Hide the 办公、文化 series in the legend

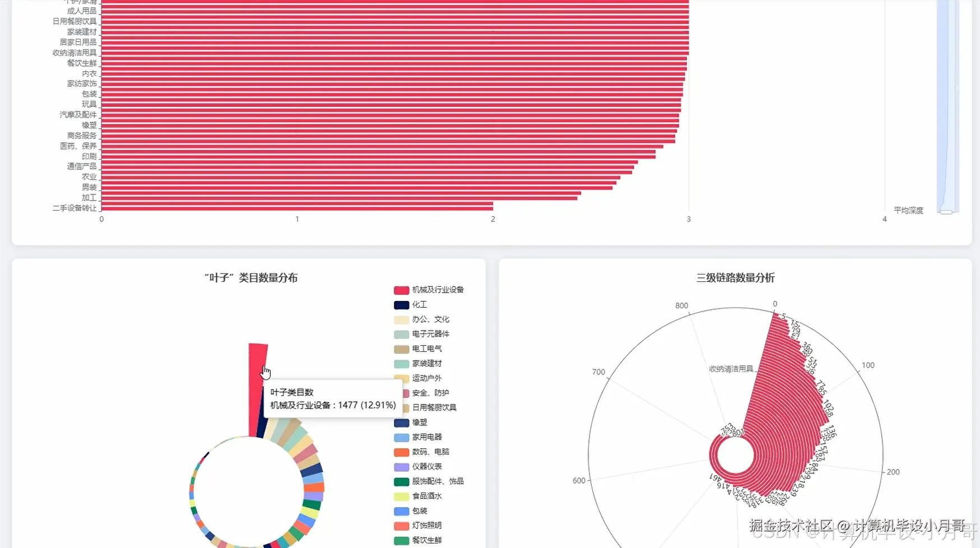click(422, 319)
